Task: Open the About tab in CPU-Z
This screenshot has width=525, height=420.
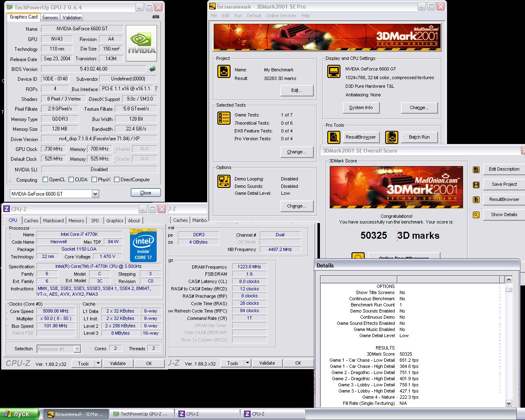Action: 134,221
